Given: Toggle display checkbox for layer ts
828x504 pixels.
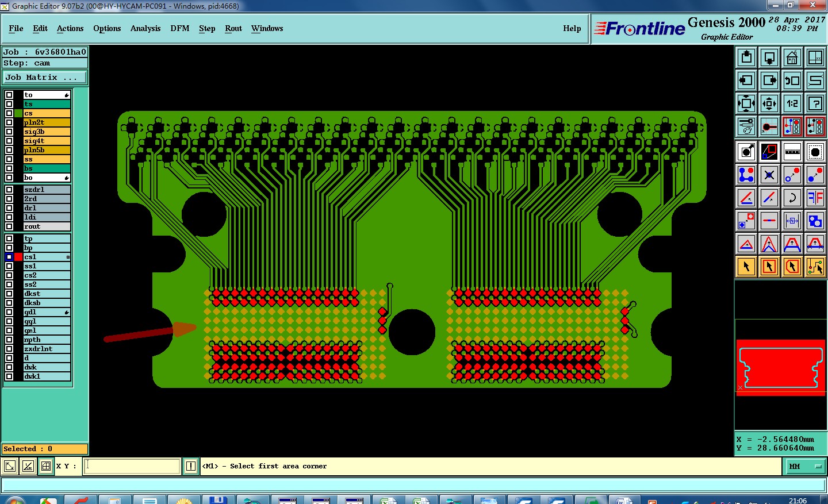Looking at the screenshot, I should (x=9, y=104).
